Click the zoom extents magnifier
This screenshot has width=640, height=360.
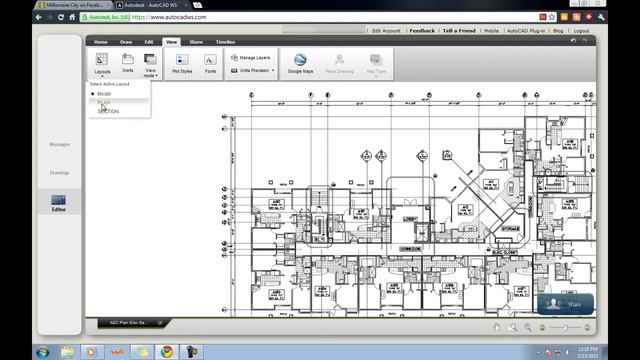(x=513, y=327)
